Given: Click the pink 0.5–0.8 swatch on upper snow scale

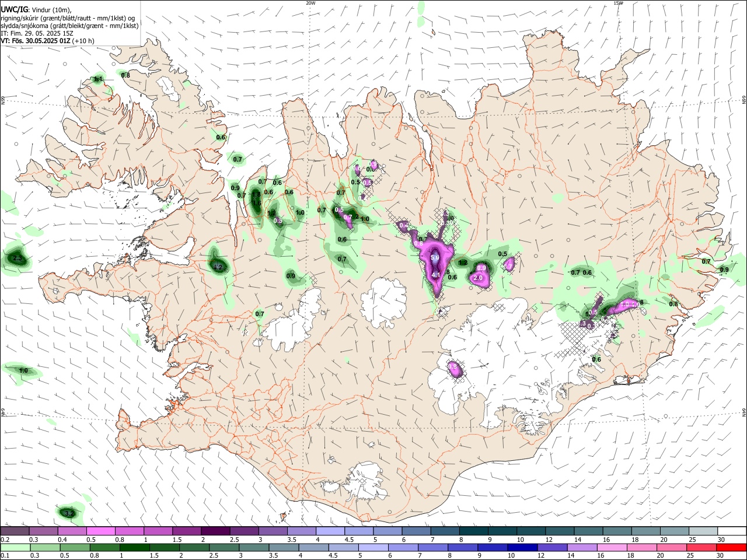Looking at the screenshot, I should point(100,531).
